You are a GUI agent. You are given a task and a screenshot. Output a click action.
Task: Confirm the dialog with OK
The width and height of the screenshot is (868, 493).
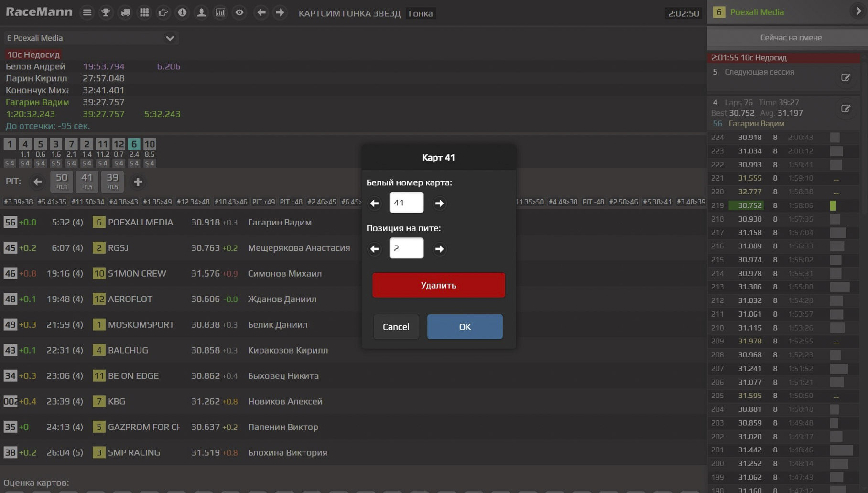465,327
